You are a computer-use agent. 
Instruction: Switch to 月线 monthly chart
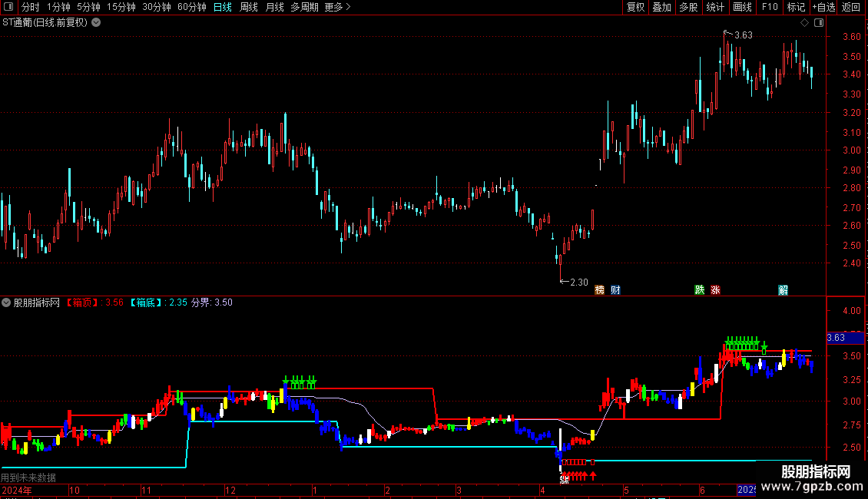(274, 7)
